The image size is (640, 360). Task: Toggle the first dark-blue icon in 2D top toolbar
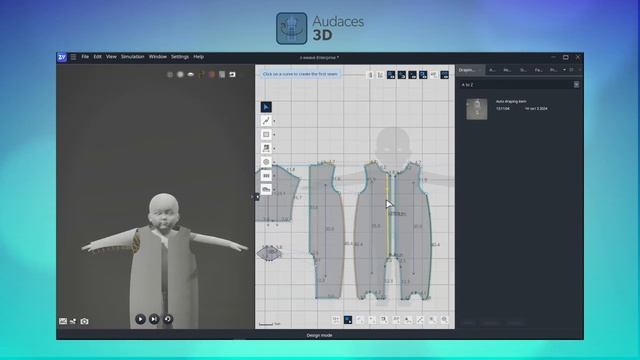tap(391, 75)
